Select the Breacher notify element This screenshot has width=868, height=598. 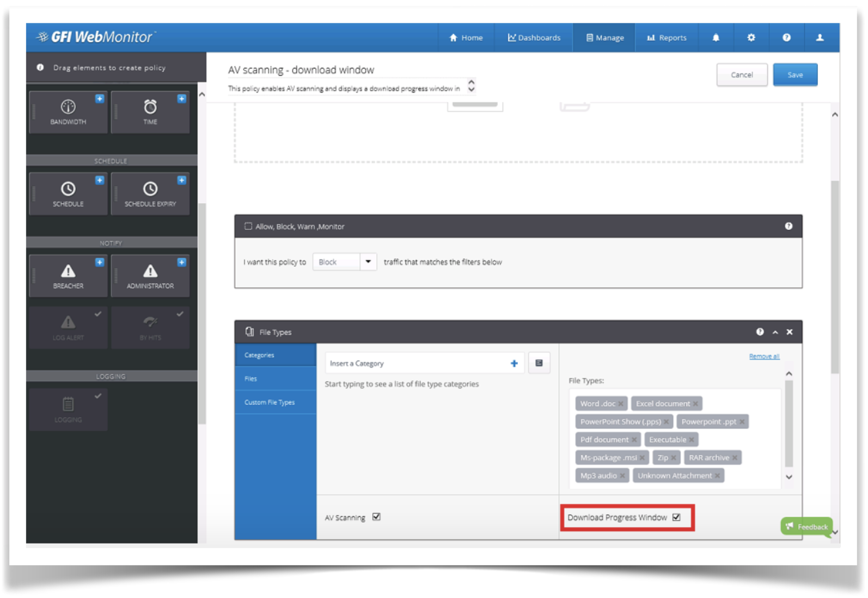click(68, 276)
